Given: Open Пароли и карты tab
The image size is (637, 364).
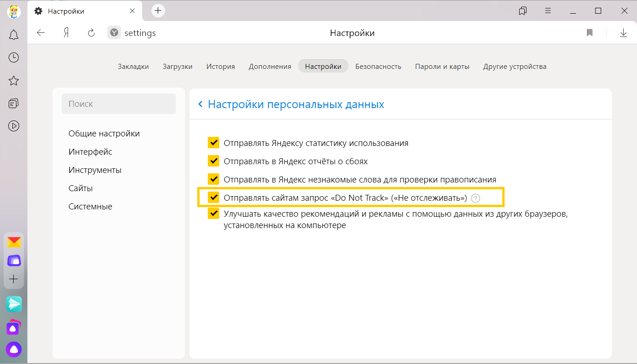Looking at the screenshot, I should [x=442, y=66].
